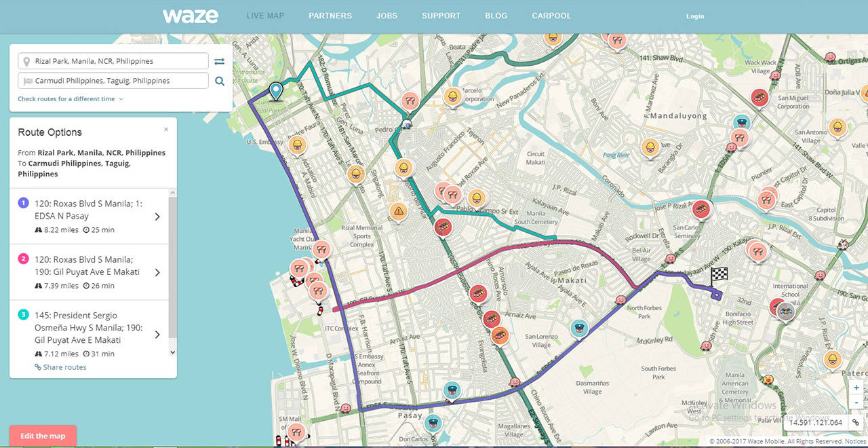The image size is (868, 448).
Task: Expand route 2 Roxas Blvd Gil Puyat chevron
Action: click(157, 272)
